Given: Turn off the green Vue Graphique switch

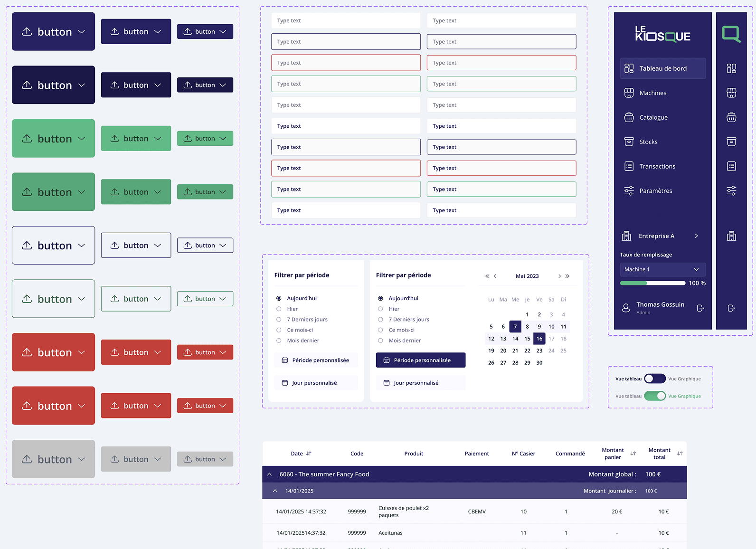Looking at the screenshot, I should tap(655, 396).
